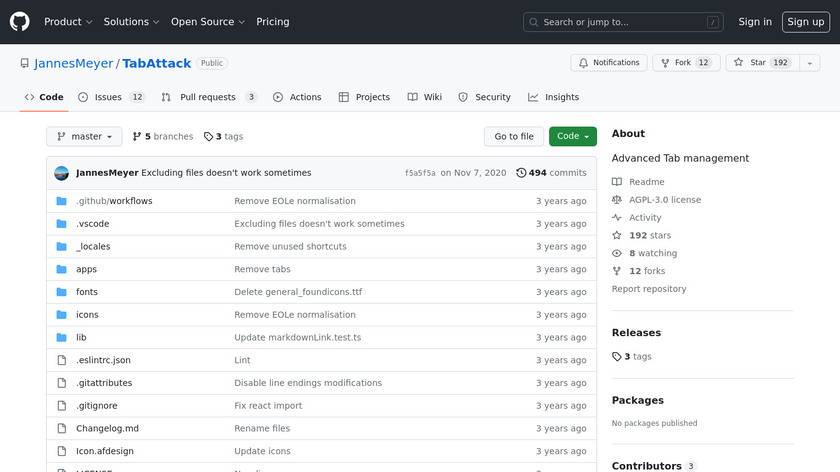View the 192 stars link

(641, 235)
